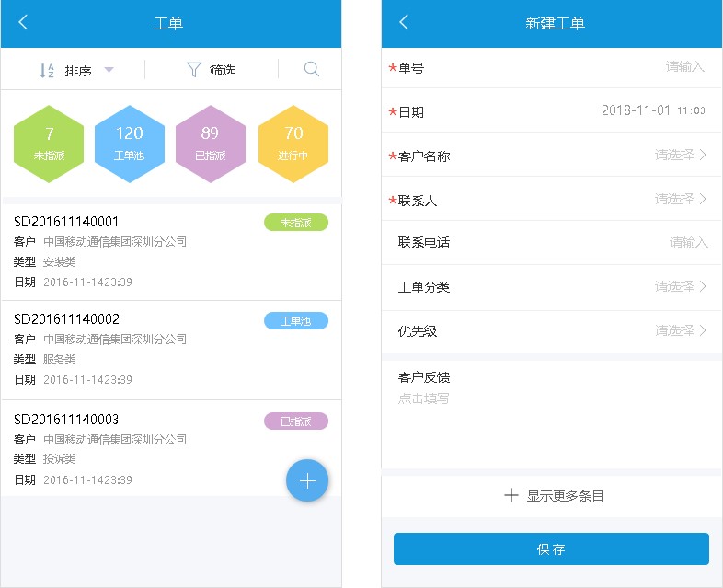
Task: Open the 优先级 selection row
Action: [x=552, y=330]
